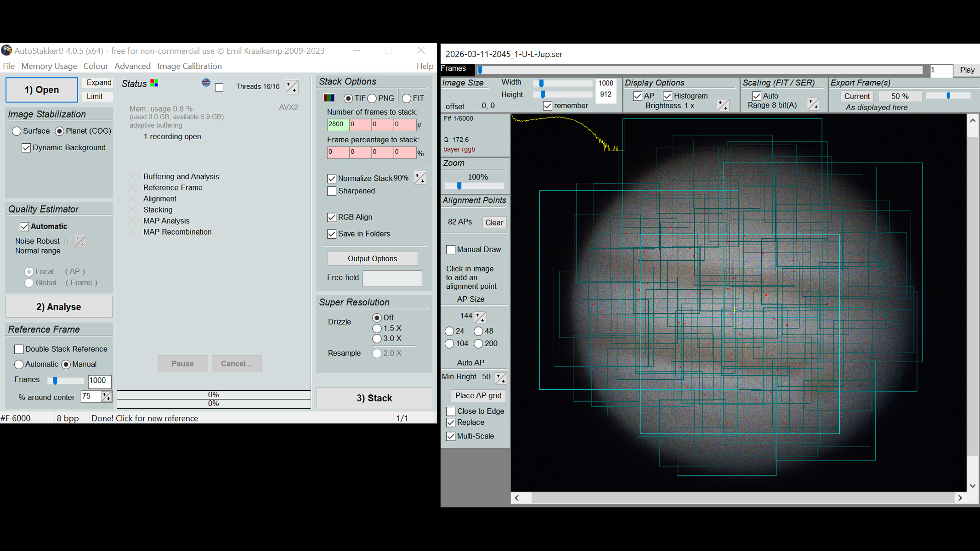Click the 3) Stack button
The height and width of the screenshot is (551, 980).
point(374,398)
